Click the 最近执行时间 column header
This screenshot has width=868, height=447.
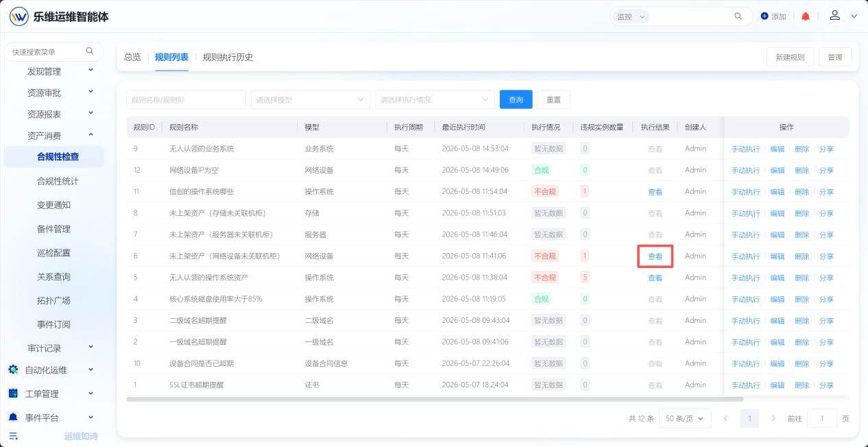point(463,127)
